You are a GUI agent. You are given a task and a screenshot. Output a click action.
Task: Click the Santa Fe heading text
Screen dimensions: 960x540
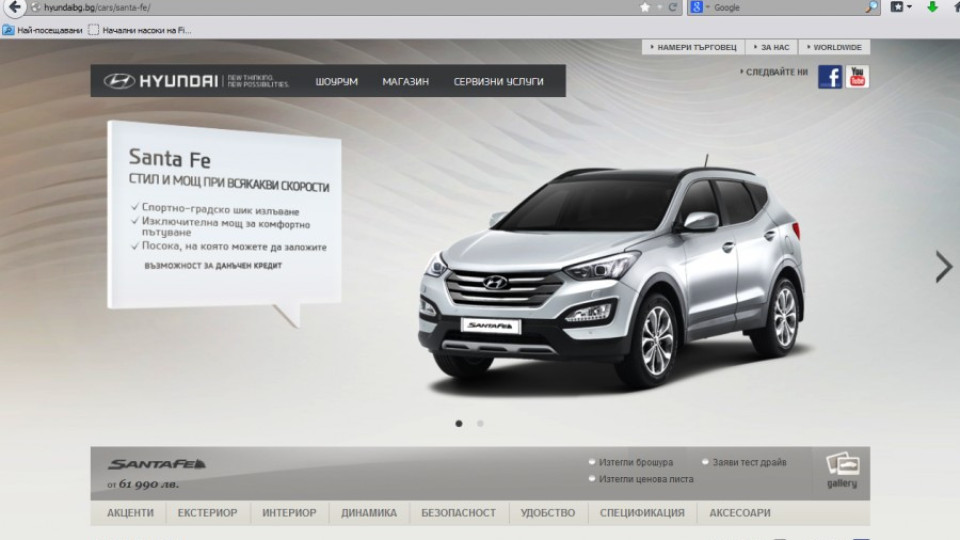click(x=170, y=159)
